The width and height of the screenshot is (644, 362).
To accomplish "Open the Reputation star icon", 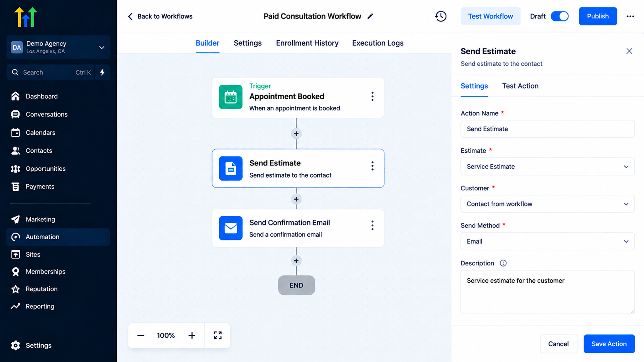I will (x=15, y=289).
